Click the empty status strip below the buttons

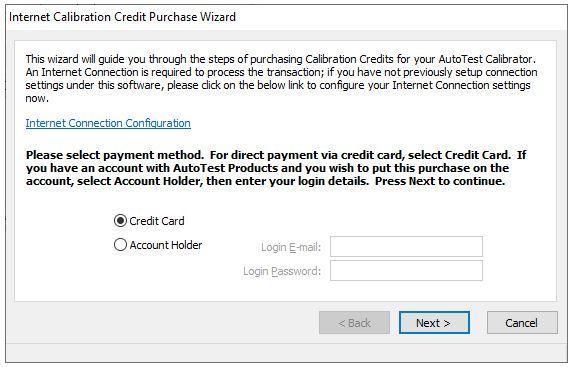pos(286,352)
